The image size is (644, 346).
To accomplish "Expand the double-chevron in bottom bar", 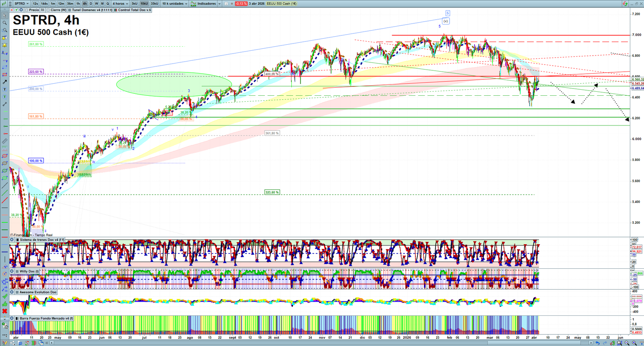I will 47,343.
